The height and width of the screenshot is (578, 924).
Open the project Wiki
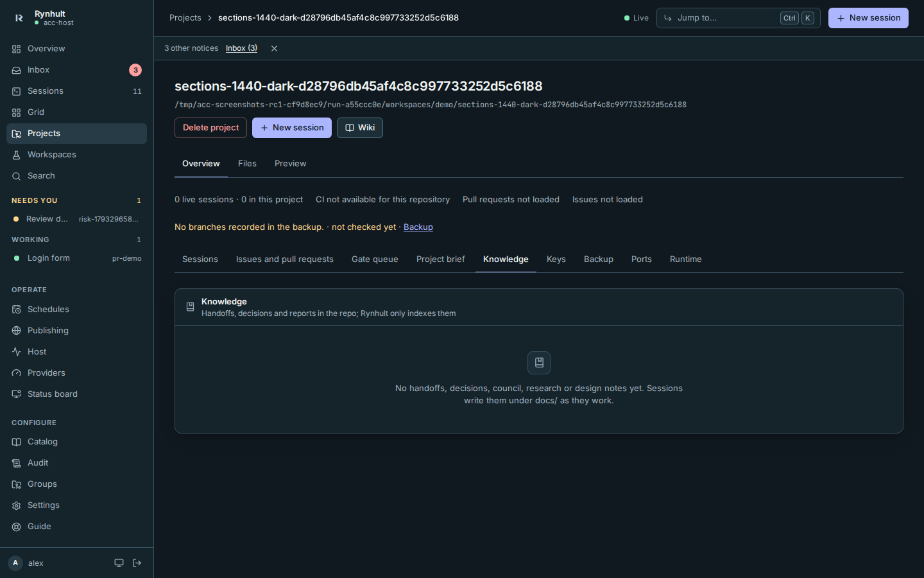click(360, 128)
